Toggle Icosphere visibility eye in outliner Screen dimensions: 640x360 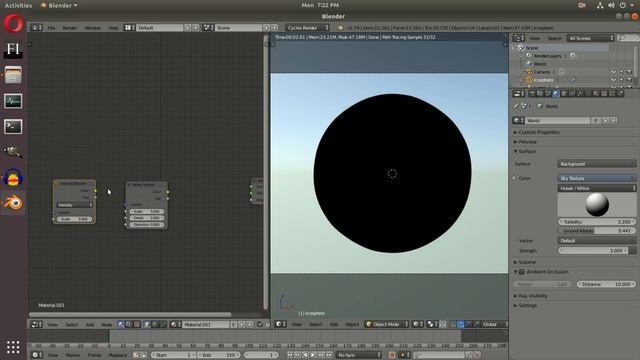pyautogui.click(x=613, y=80)
